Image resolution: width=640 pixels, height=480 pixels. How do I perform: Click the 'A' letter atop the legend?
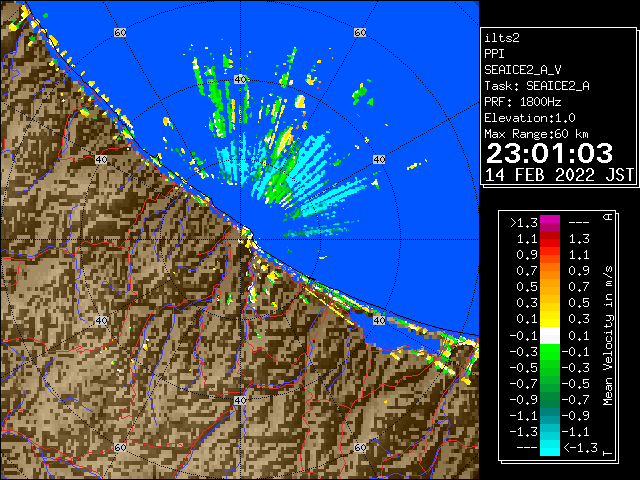tap(608, 217)
